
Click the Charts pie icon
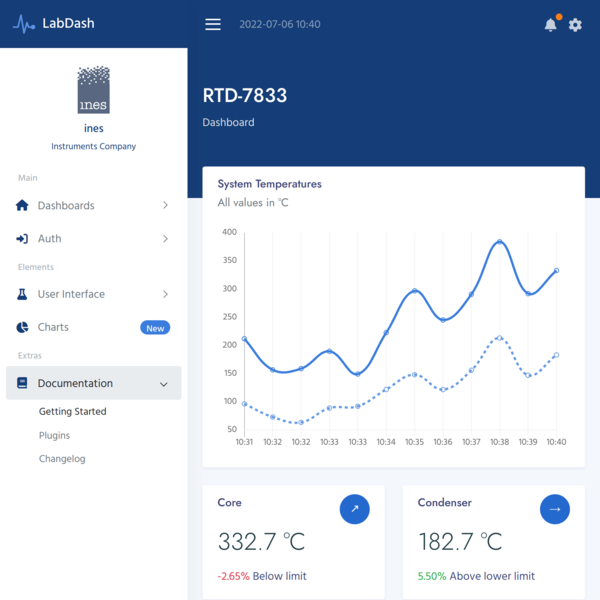coord(22,327)
